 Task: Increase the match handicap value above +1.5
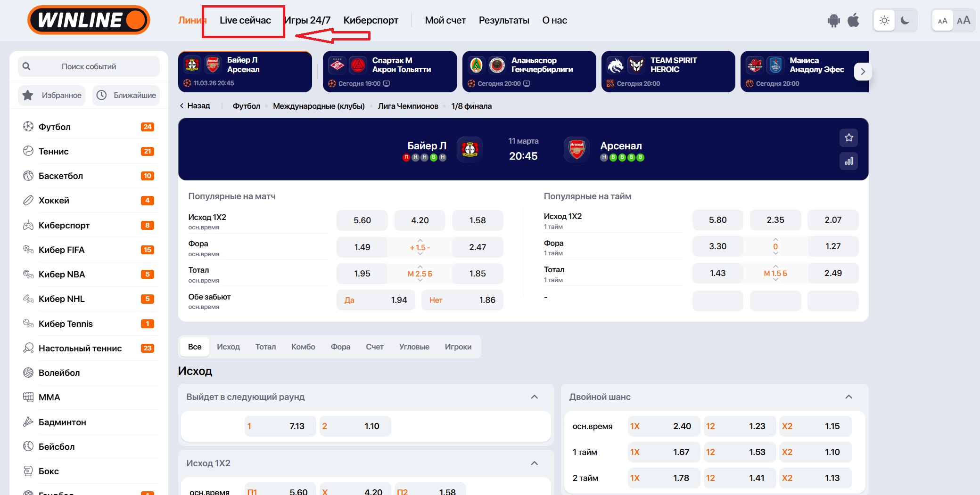click(x=420, y=240)
